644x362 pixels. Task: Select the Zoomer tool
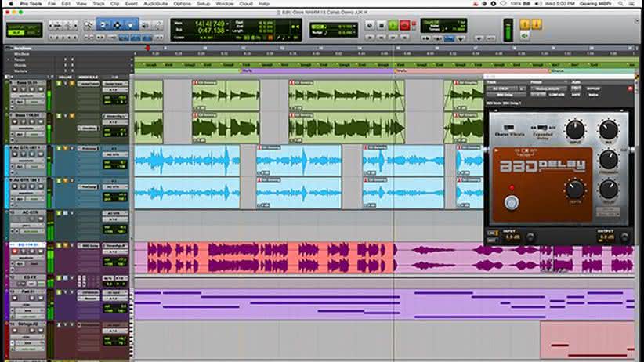pyautogui.click(x=89, y=26)
